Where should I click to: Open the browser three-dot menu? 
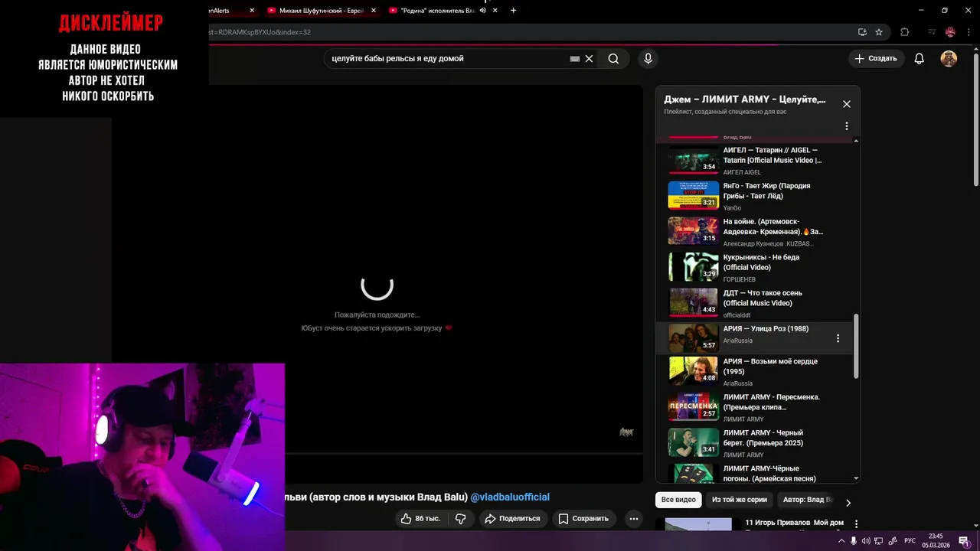click(x=969, y=32)
